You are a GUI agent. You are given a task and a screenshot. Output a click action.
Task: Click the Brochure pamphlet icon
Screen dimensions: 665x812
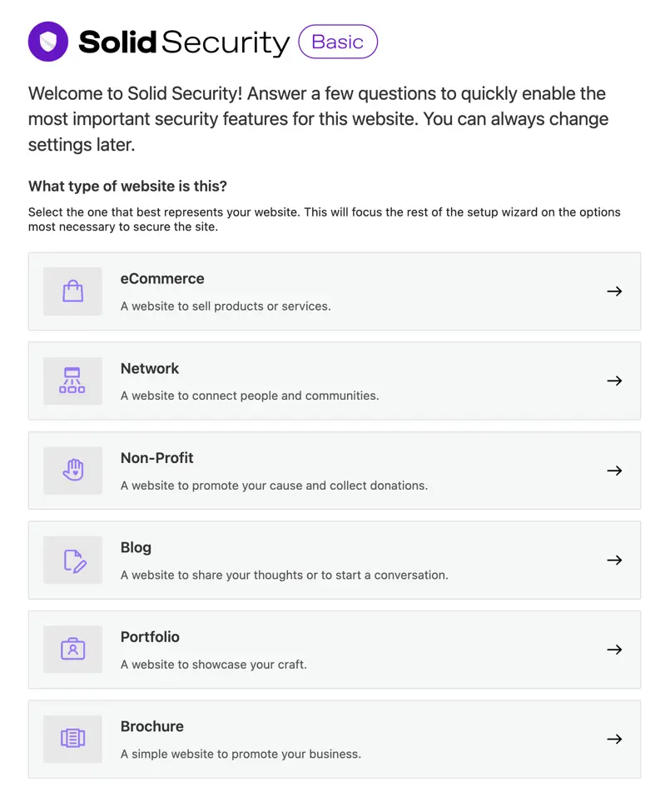pyautogui.click(x=72, y=739)
